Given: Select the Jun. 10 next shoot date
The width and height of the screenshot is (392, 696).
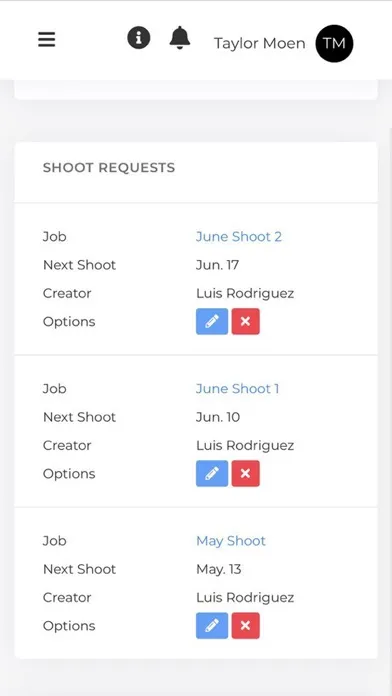Looking at the screenshot, I should click(x=218, y=417).
